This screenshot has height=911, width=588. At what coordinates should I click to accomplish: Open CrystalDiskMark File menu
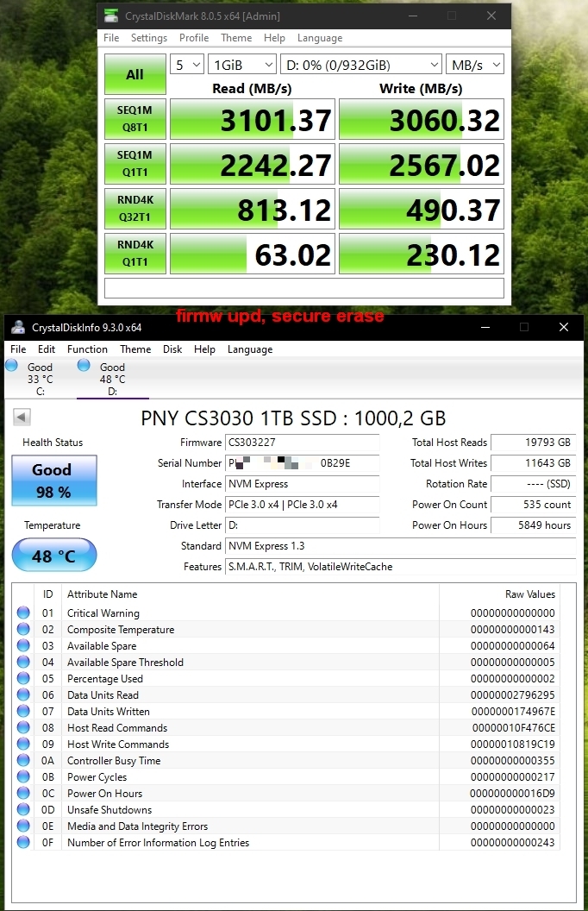coord(111,38)
